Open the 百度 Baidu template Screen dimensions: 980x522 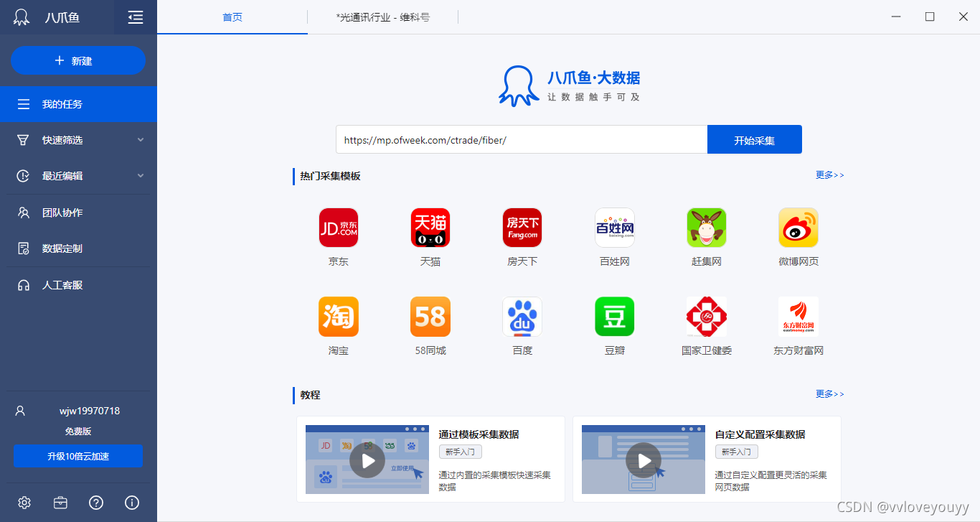(x=522, y=317)
